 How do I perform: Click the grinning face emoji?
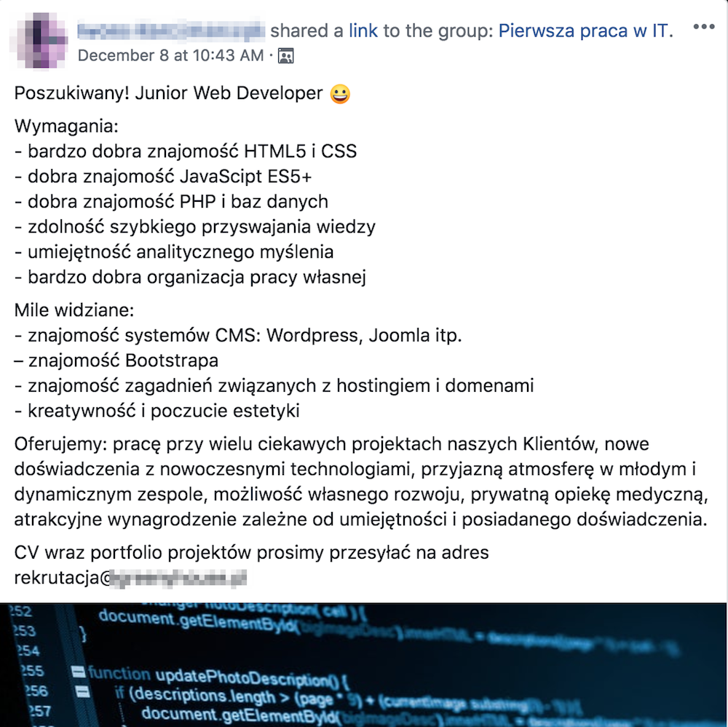pyautogui.click(x=339, y=94)
